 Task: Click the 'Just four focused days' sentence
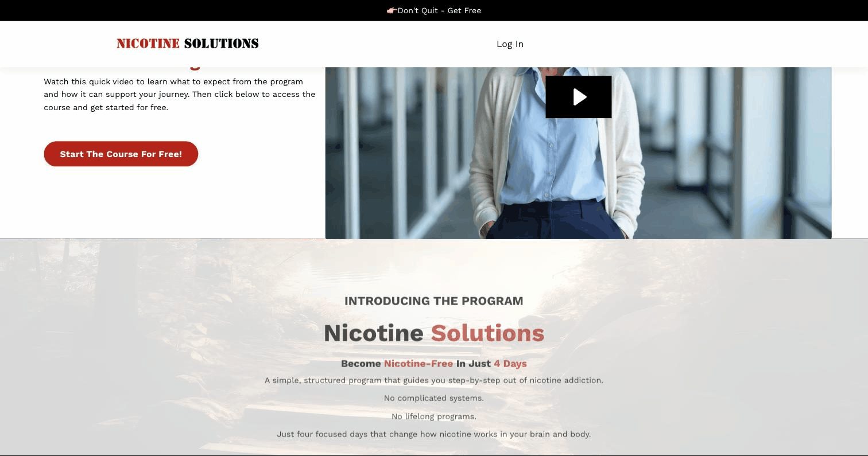point(434,434)
